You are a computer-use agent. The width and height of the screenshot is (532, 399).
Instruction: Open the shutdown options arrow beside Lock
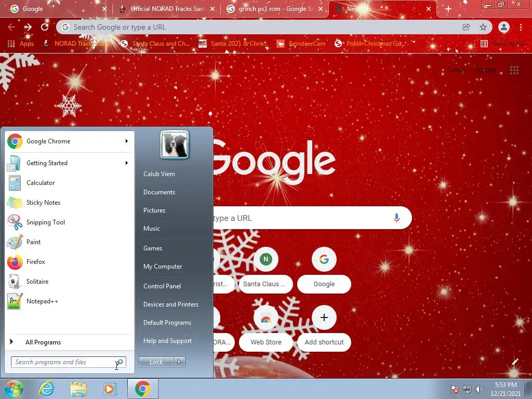179,362
